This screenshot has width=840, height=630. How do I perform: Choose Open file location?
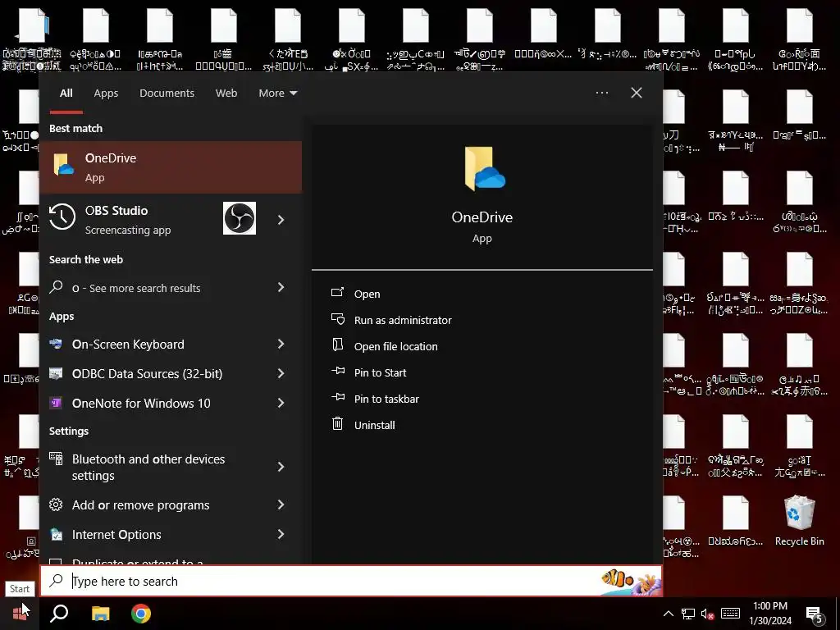tap(396, 347)
